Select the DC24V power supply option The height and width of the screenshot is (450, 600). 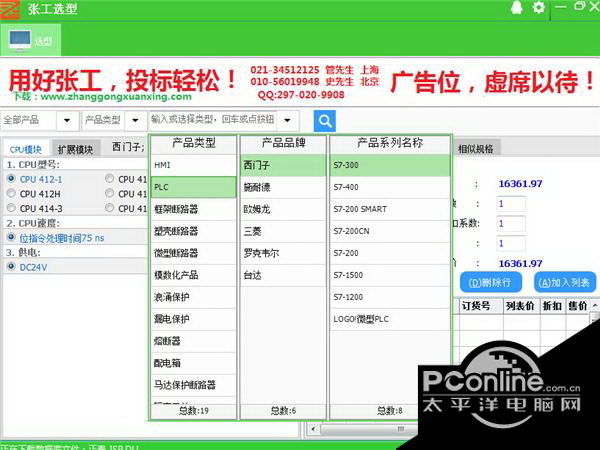tap(11, 266)
